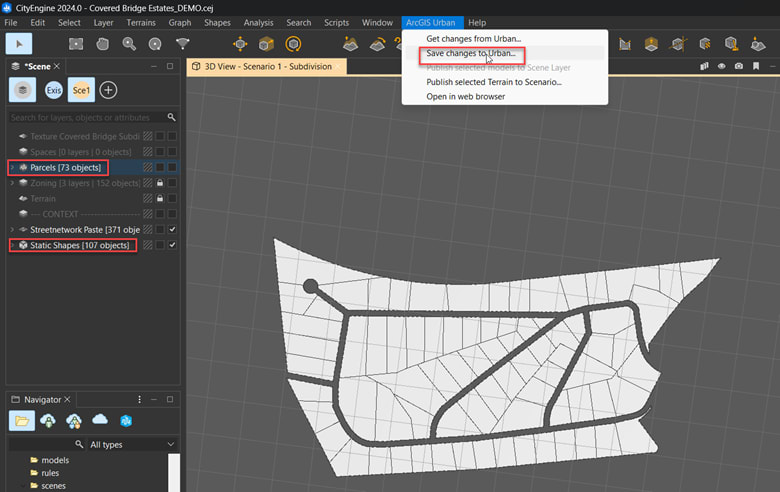The image size is (780, 492).
Task: Click the shape with marker toolbar icon
Action: point(758,44)
